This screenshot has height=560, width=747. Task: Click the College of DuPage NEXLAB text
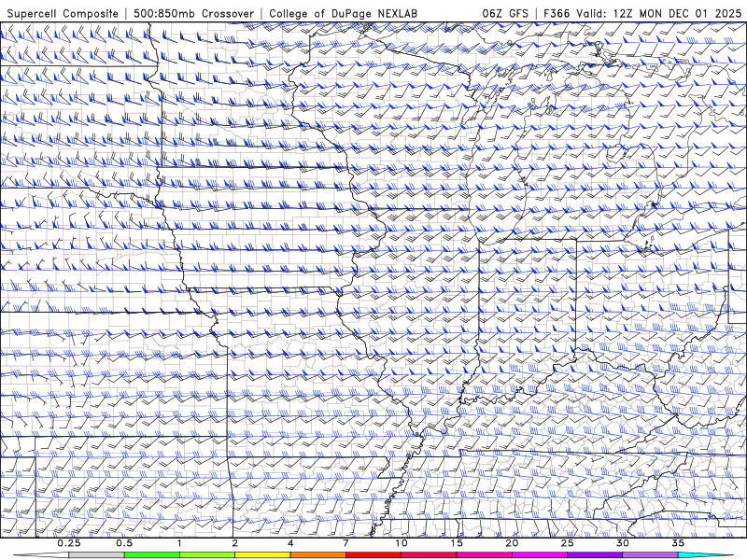[x=343, y=13]
